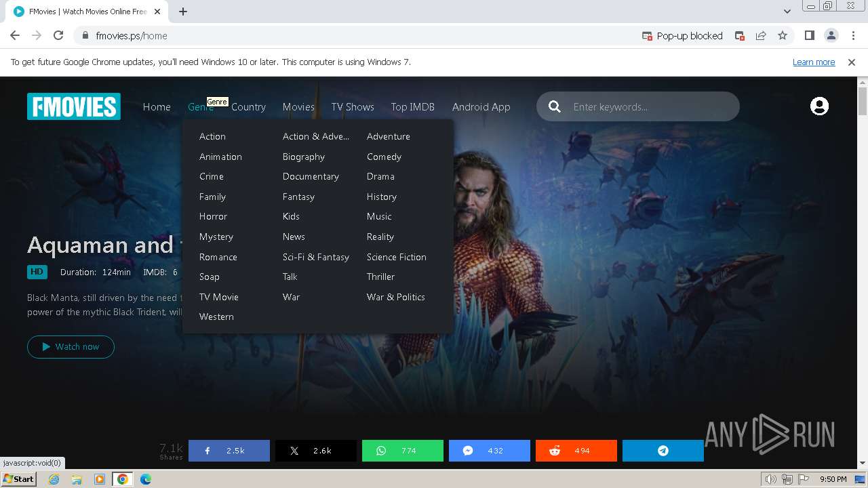
Task: Open the share page icon in address bar
Action: click(x=761, y=36)
